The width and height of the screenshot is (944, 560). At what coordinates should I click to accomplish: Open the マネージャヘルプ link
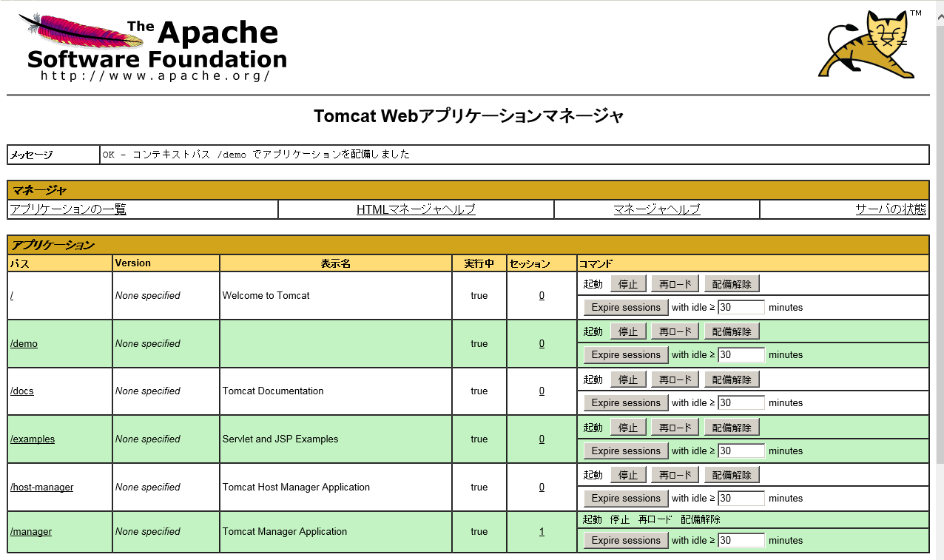point(656,209)
